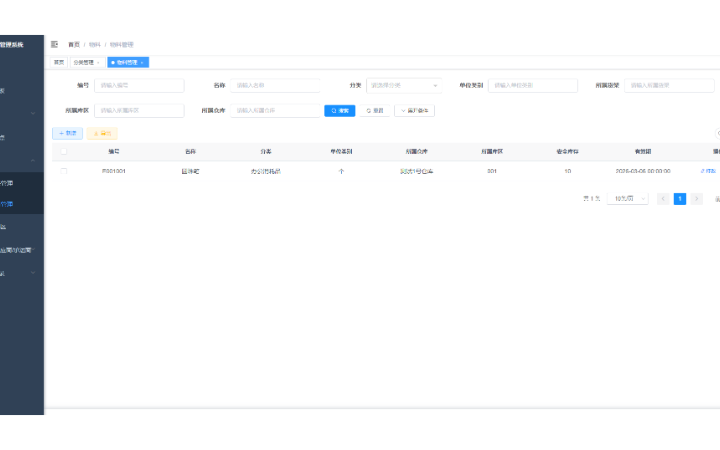Image resolution: width=720 pixels, height=450 pixels.
Task: Tick the select-all checkbox in table header
Action: point(64,151)
